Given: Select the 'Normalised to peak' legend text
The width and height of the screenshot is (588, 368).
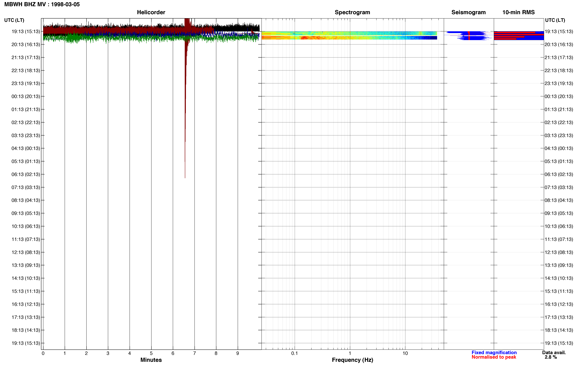Looking at the screenshot, I should pos(494,357).
